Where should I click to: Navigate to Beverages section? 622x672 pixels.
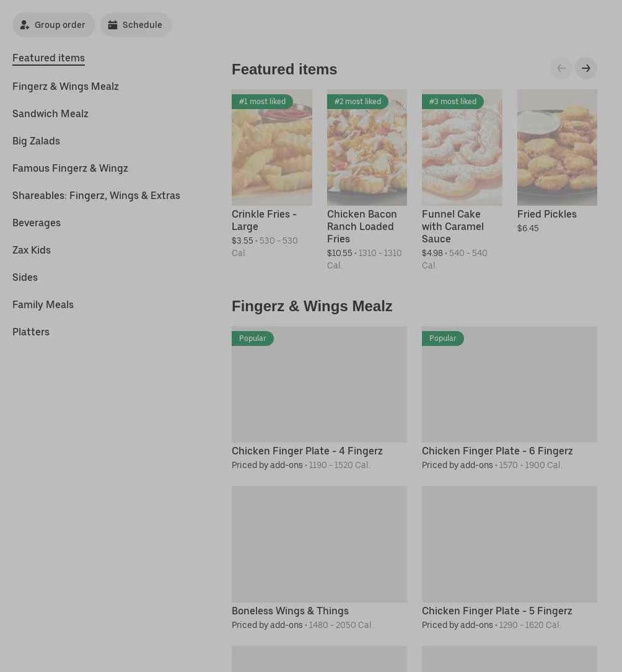pos(37,223)
